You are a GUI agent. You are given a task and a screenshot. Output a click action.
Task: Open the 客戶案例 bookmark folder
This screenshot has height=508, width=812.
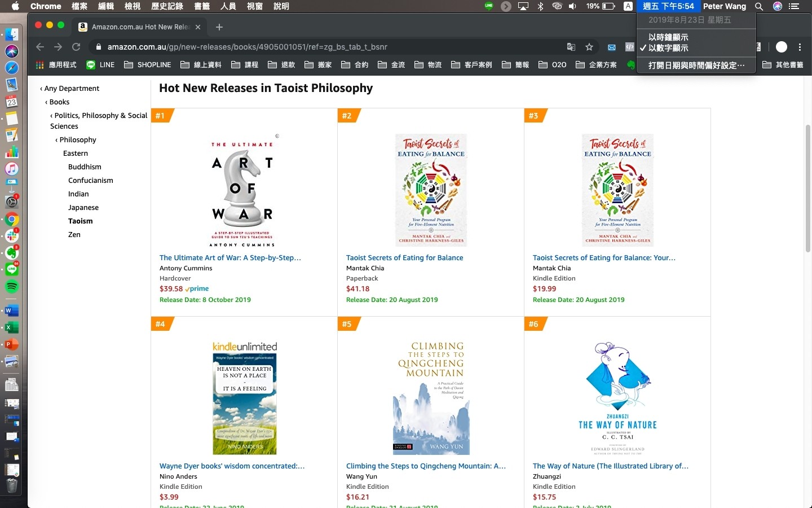coord(472,65)
